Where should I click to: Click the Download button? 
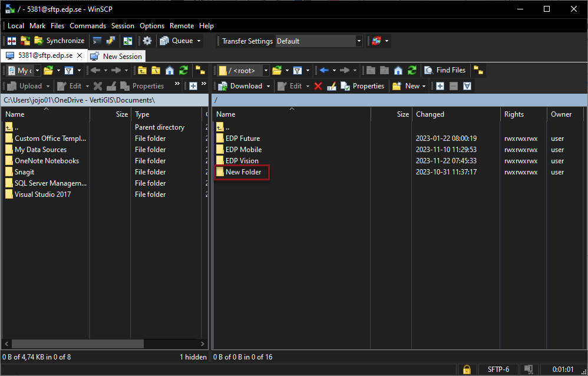click(240, 86)
